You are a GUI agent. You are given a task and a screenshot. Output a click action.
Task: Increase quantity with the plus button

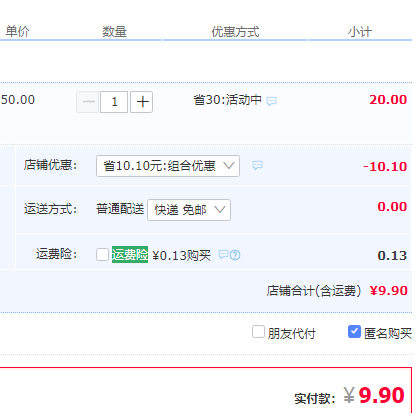click(x=141, y=102)
